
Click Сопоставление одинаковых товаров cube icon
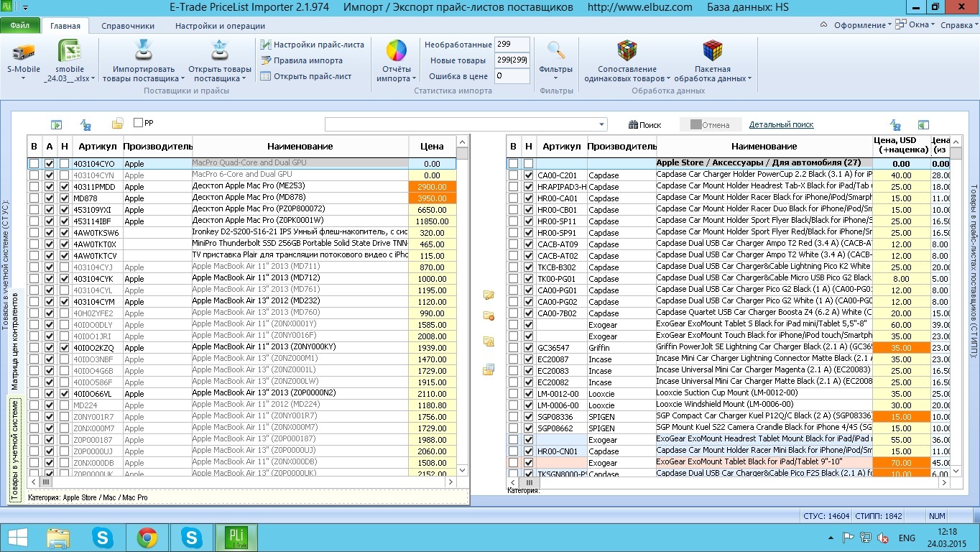click(x=627, y=50)
